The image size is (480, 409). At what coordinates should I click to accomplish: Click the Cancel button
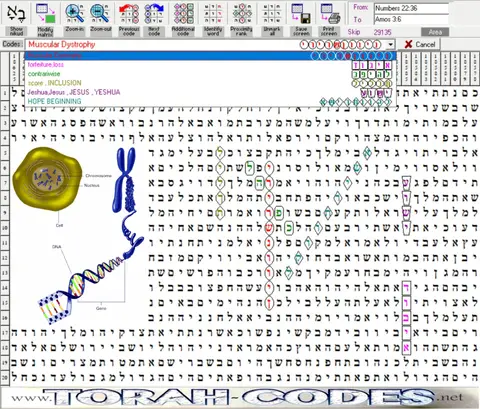[x=420, y=44]
